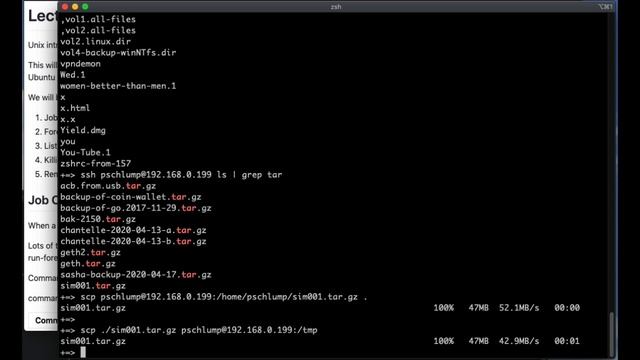Screen dimensions: 640x360
Task: Click the scp to :/tmp command line
Action: [199, 330]
